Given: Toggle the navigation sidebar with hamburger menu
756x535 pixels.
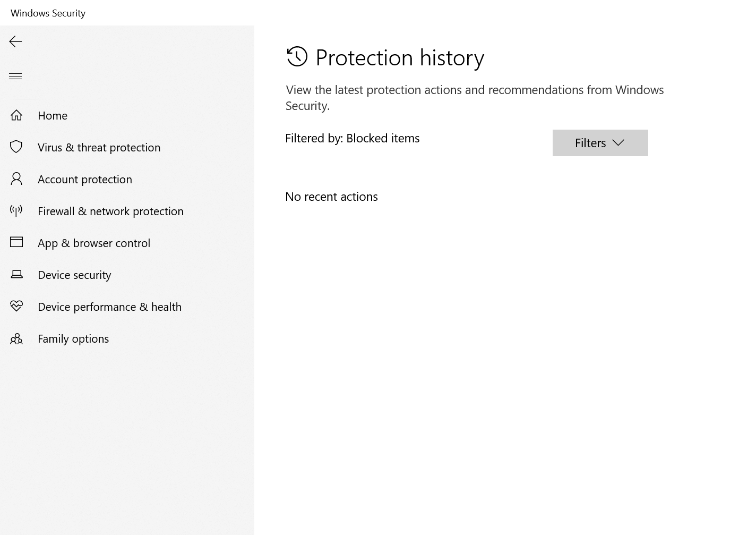Looking at the screenshot, I should 15,76.
